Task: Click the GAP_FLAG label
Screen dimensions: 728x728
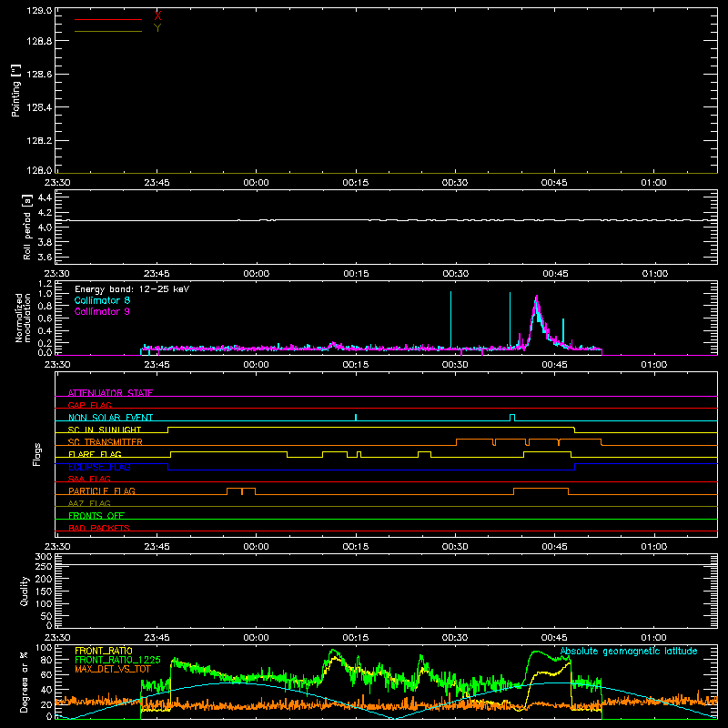Action: click(89, 405)
